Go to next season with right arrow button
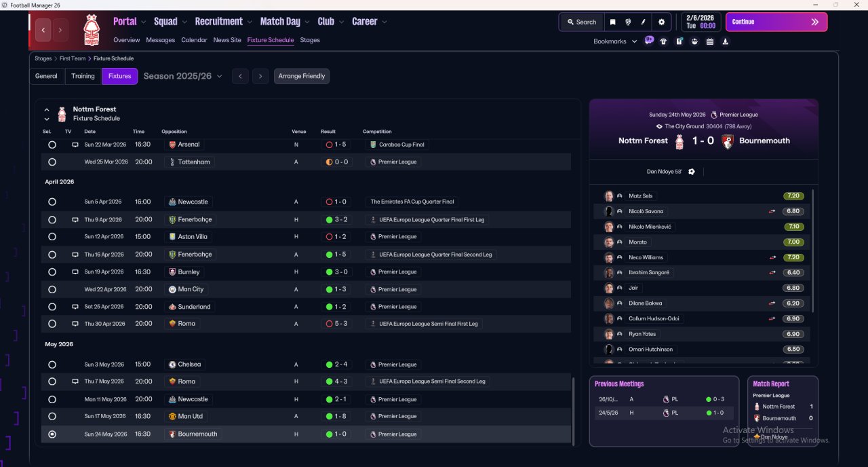868x467 pixels. click(x=261, y=76)
